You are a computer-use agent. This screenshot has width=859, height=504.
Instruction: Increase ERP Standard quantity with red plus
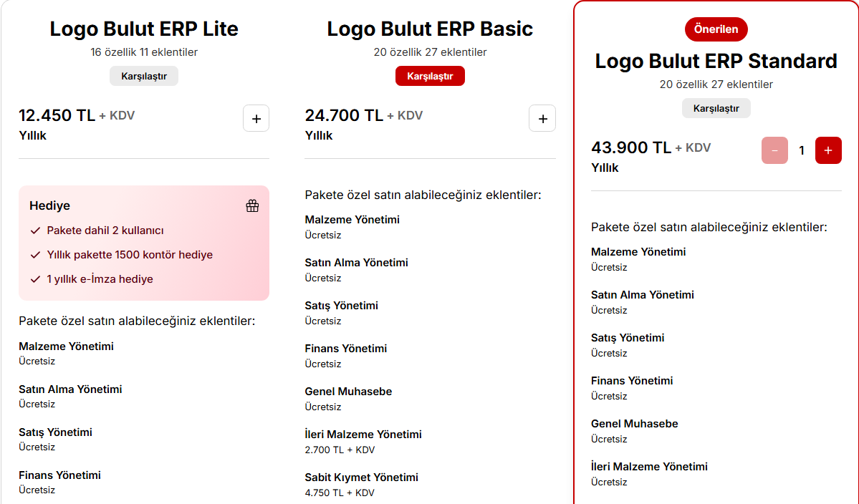point(828,150)
